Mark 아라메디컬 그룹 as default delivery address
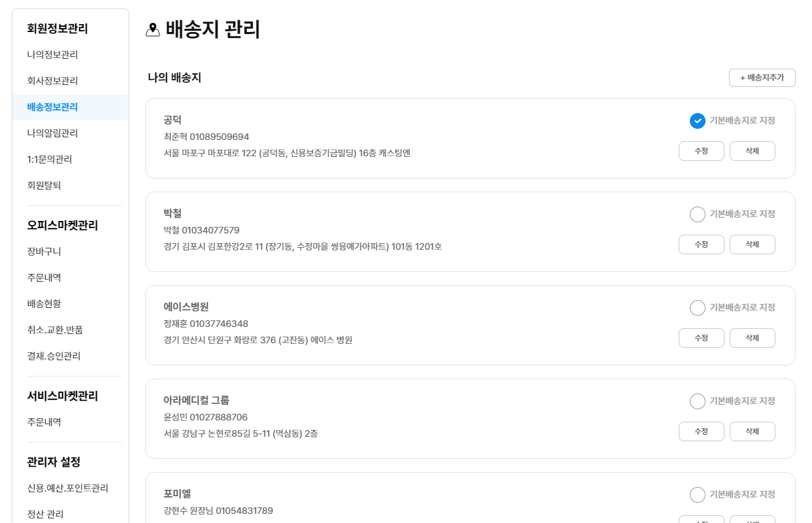The image size is (812, 523). pos(697,401)
